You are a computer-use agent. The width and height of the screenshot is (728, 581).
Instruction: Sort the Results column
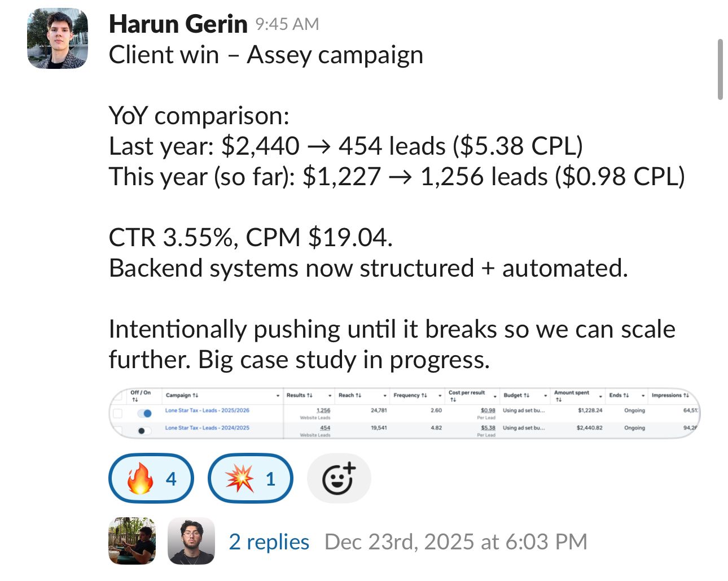[310, 395]
